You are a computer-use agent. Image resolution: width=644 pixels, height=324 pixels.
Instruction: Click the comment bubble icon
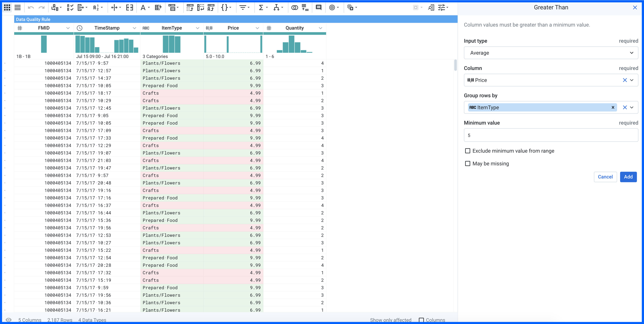point(318,7)
